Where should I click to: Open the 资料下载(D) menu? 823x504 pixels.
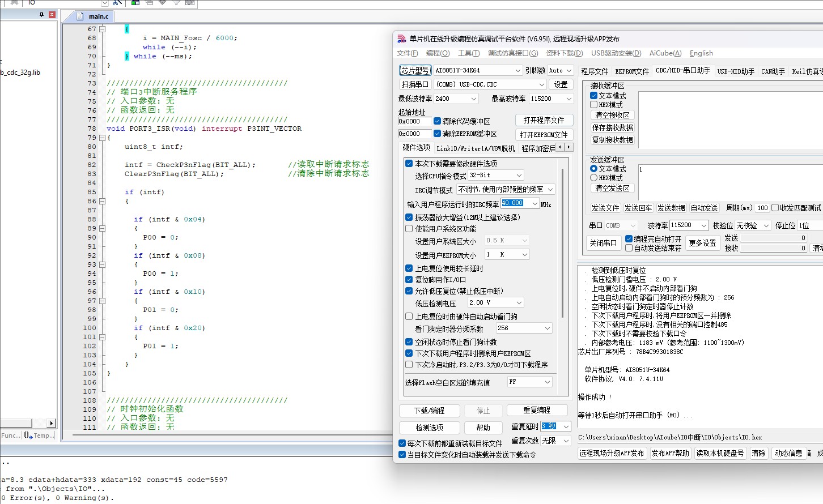click(565, 53)
